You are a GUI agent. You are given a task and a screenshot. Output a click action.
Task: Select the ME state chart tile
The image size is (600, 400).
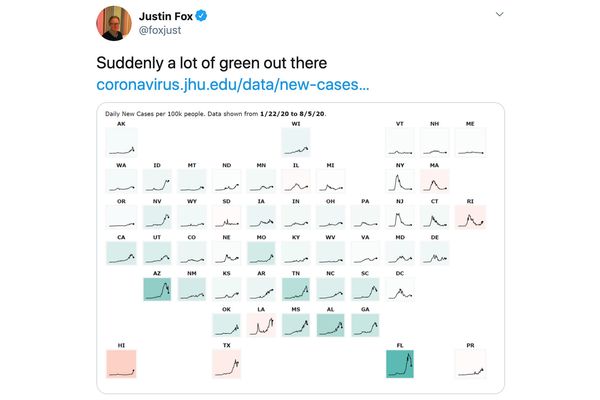point(470,142)
